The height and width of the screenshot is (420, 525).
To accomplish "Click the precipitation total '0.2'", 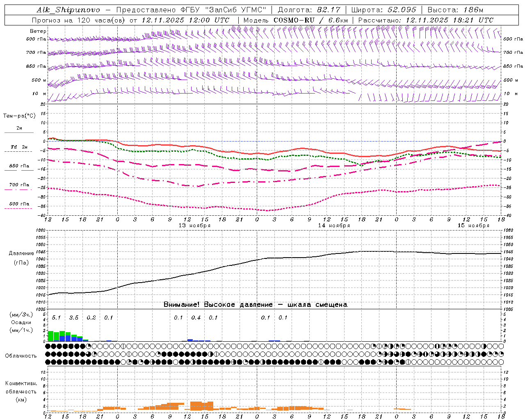I will pyautogui.click(x=91, y=318).
